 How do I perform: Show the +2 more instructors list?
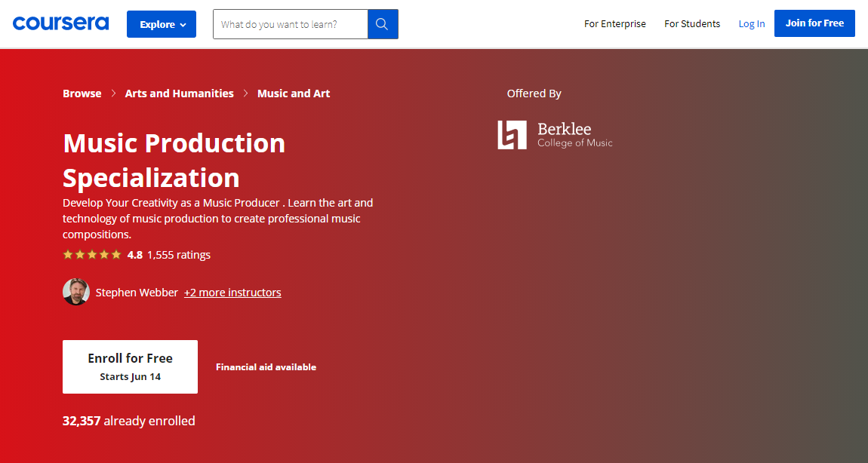[x=232, y=293]
